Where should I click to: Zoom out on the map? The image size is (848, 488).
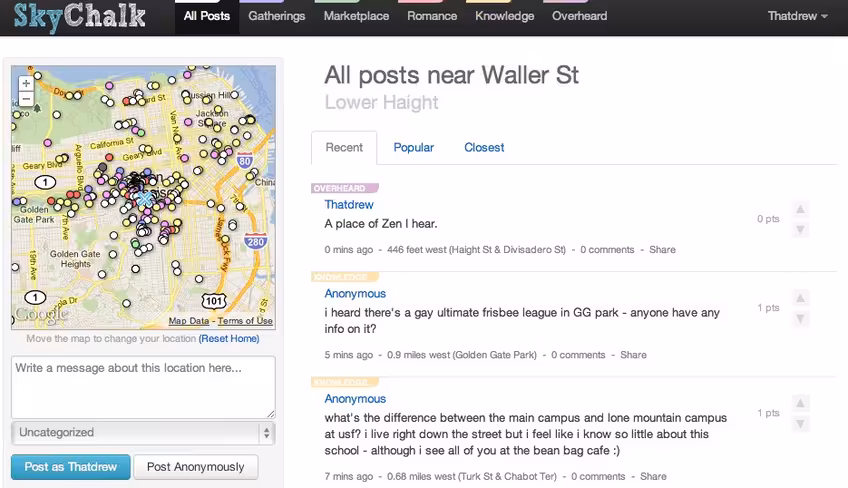(26, 98)
